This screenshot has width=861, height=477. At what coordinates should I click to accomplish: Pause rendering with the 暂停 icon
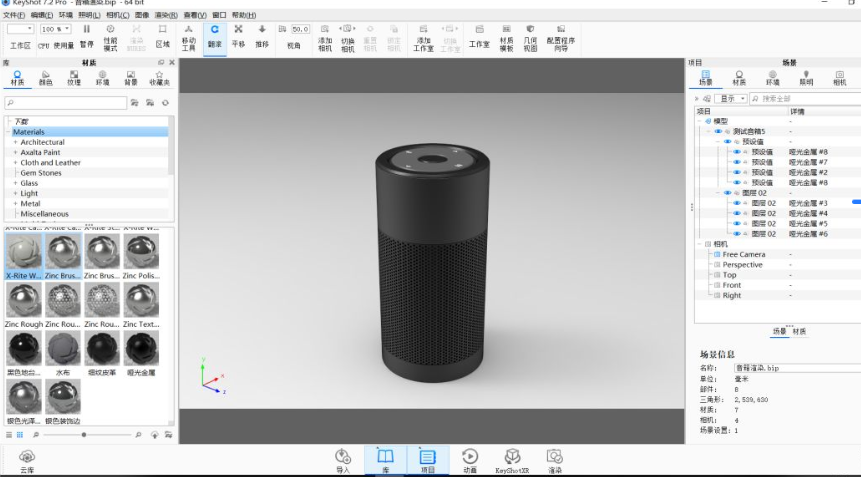(x=87, y=36)
